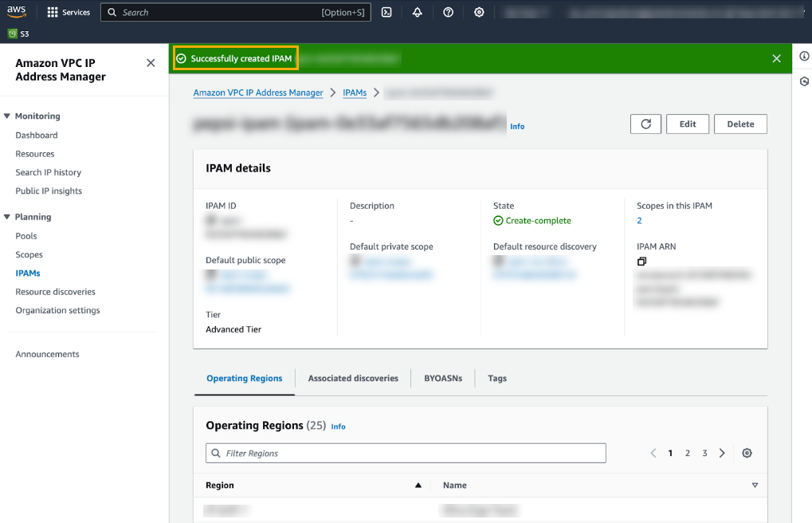Viewport: 812px width, 523px height.
Task: Click the Edit button
Action: pos(687,124)
